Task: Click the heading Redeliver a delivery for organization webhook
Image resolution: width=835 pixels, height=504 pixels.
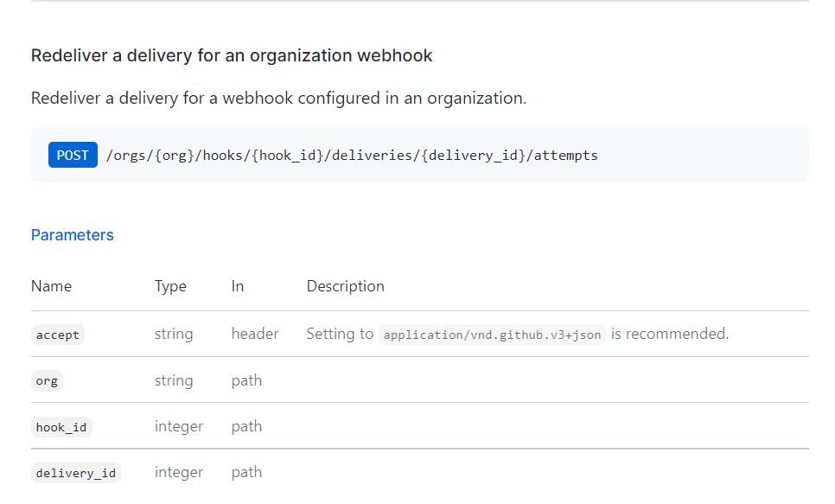Action: (232, 56)
